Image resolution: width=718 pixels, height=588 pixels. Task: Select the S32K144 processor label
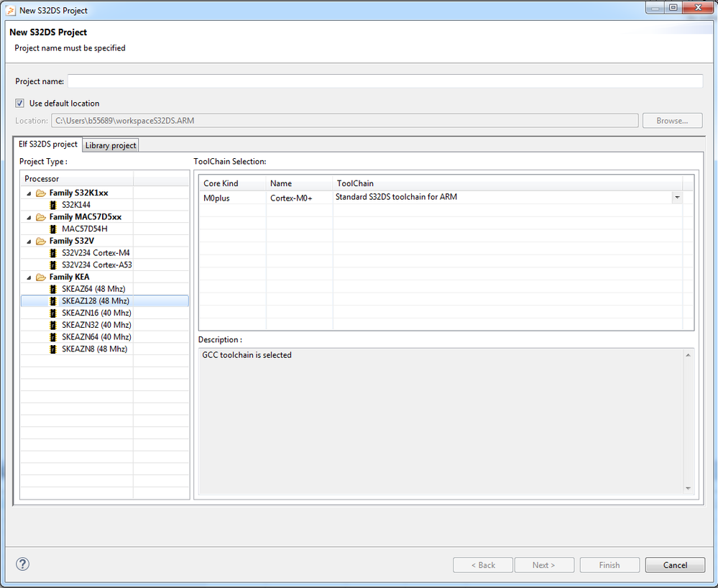(x=76, y=205)
